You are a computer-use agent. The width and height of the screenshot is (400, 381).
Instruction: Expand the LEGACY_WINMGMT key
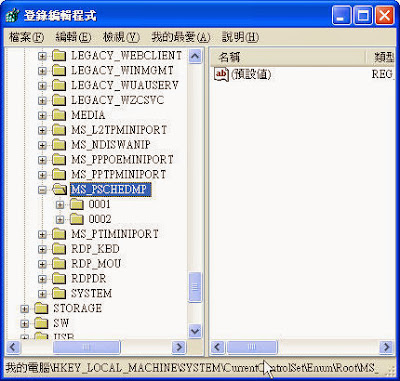(42, 71)
